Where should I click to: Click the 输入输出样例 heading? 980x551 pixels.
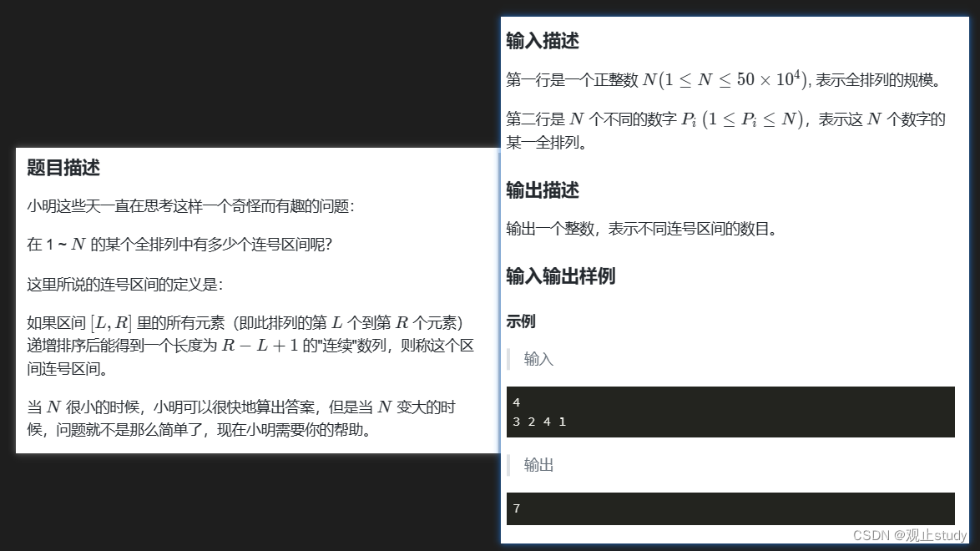click(x=561, y=275)
